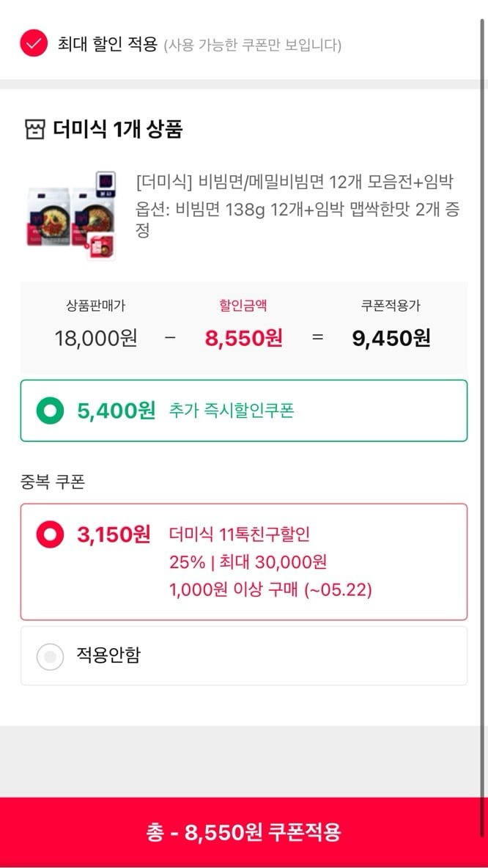Click the 추가 즉시할인쿠폰 label

click(232, 411)
